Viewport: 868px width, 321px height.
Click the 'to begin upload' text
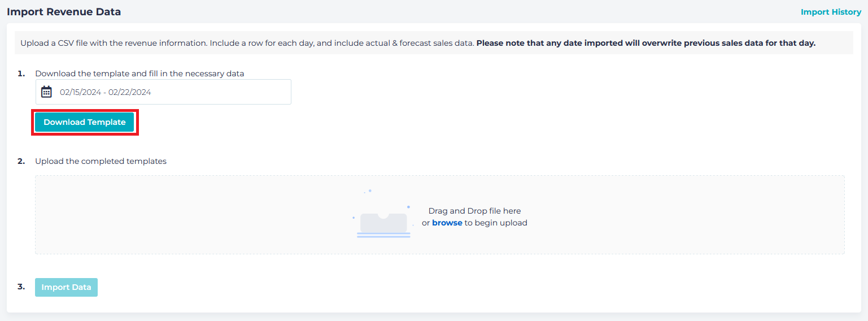[x=496, y=223]
